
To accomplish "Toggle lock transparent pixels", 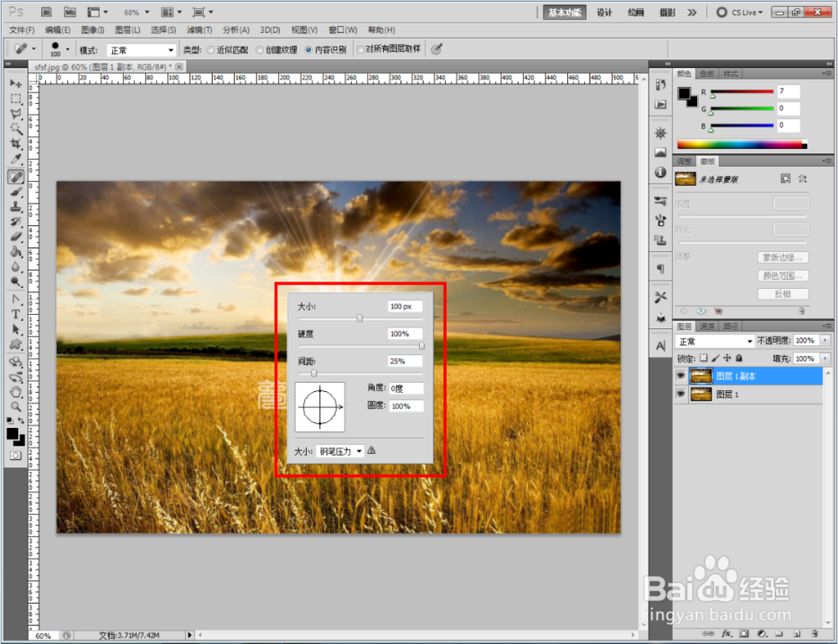I will [x=703, y=358].
